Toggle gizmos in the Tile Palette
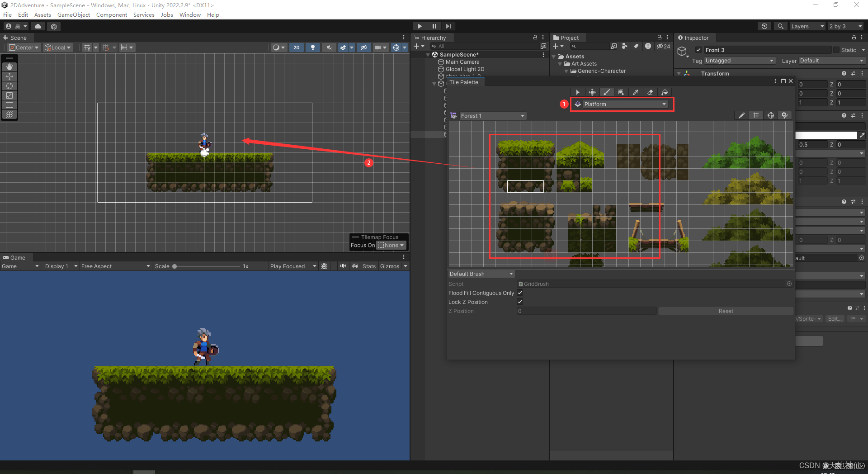868x474 pixels. tap(770, 116)
